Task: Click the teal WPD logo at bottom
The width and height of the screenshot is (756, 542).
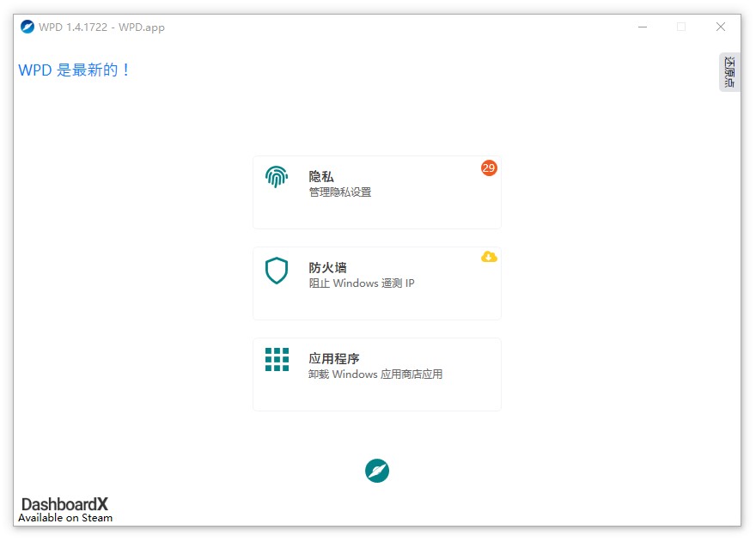Action: (377, 470)
